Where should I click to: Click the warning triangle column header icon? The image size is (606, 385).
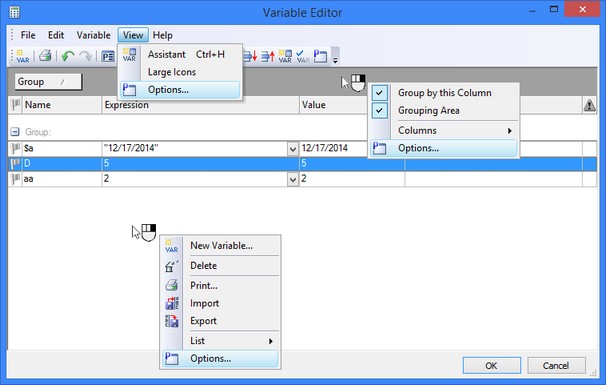pos(589,105)
